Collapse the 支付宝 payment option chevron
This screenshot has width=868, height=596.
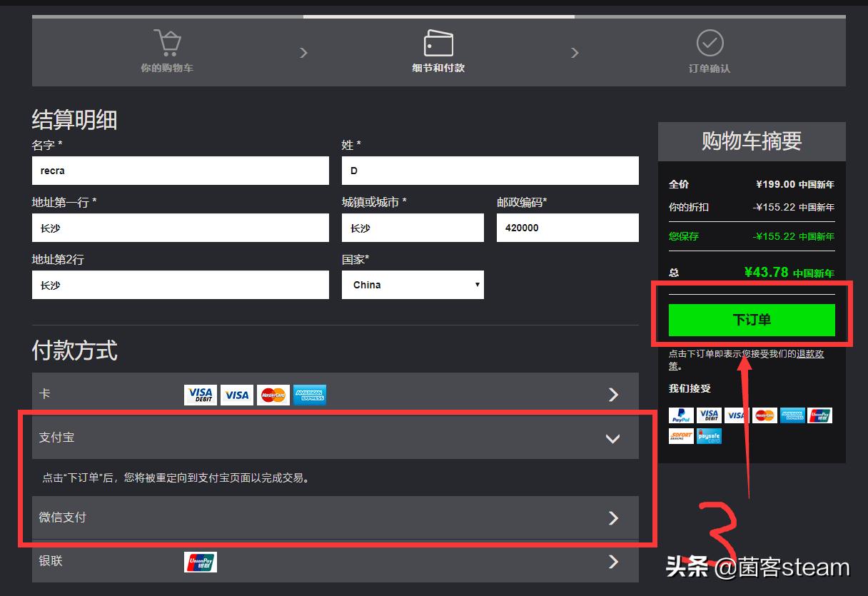coord(612,438)
